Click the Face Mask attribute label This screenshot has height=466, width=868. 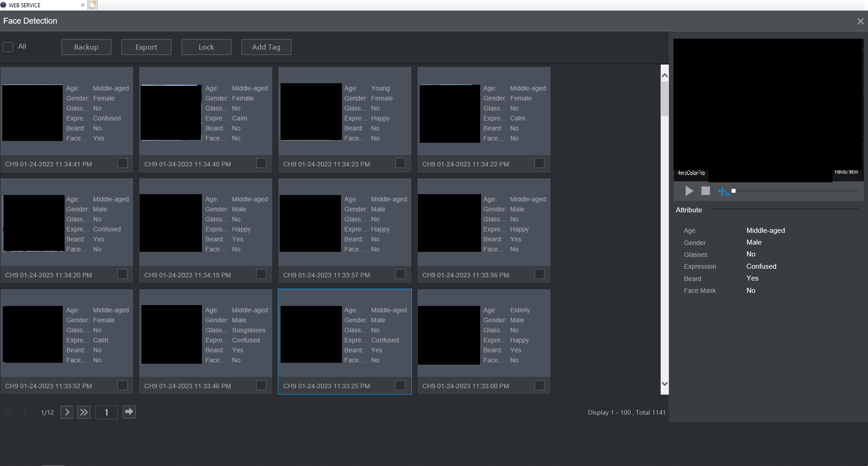coord(700,291)
